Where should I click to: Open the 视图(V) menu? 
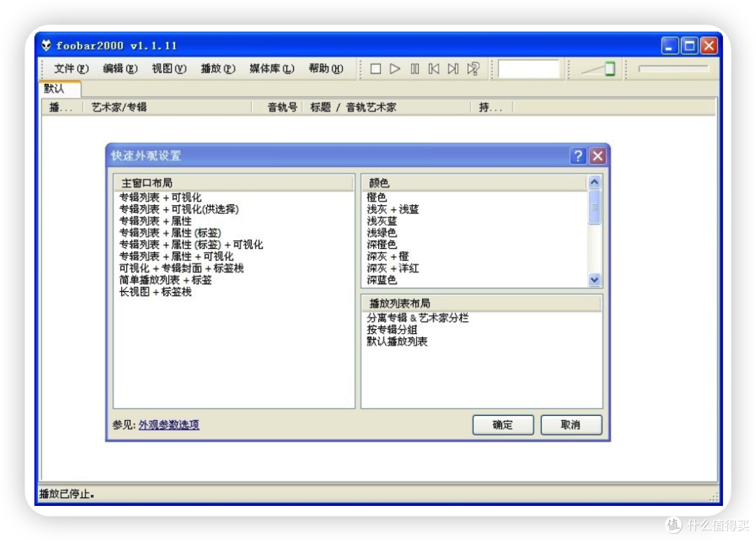pyautogui.click(x=169, y=69)
